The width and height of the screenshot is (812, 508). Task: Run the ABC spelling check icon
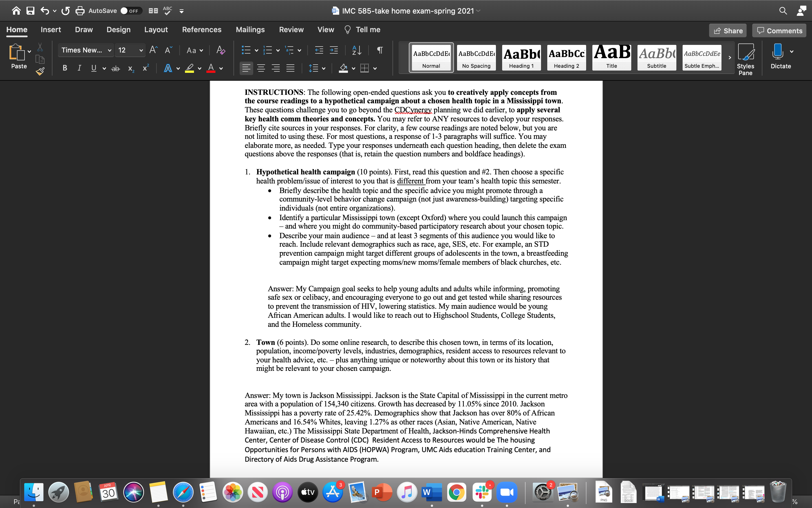[x=167, y=11]
